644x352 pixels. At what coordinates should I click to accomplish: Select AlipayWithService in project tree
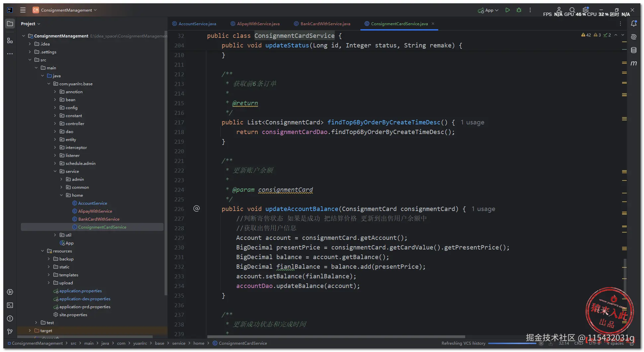tap(95, 211)
